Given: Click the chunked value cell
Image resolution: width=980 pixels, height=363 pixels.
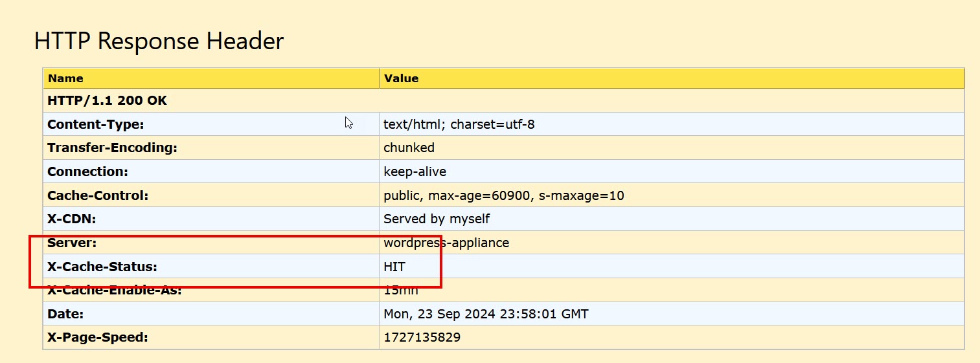Looking at the screenshot, I should 409,148.
